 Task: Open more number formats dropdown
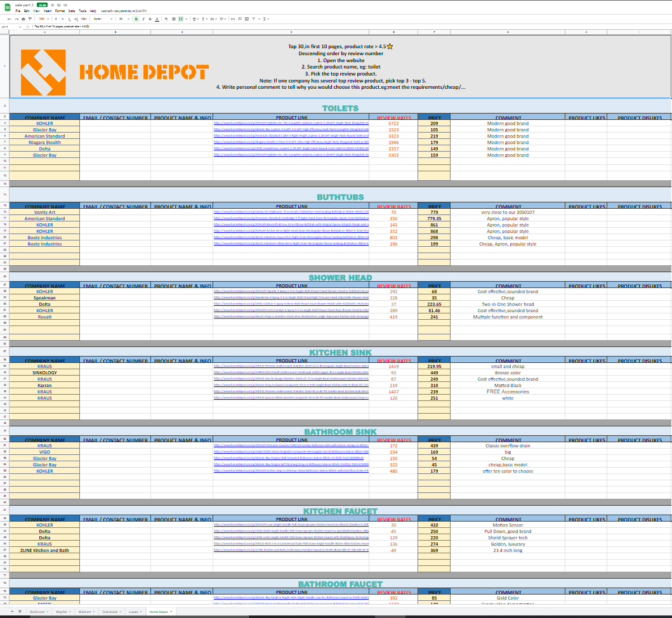point(84,19)
